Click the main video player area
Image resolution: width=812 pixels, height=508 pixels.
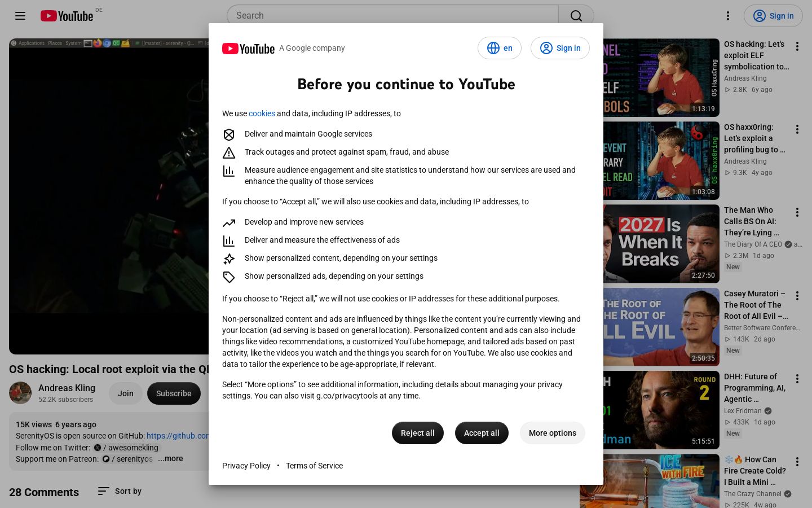point(109,196)
